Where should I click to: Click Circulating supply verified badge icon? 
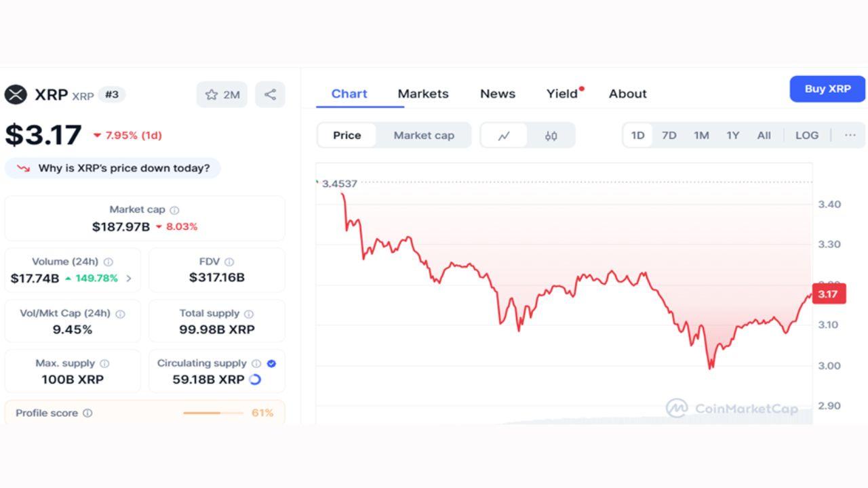(x=271, y=363)
